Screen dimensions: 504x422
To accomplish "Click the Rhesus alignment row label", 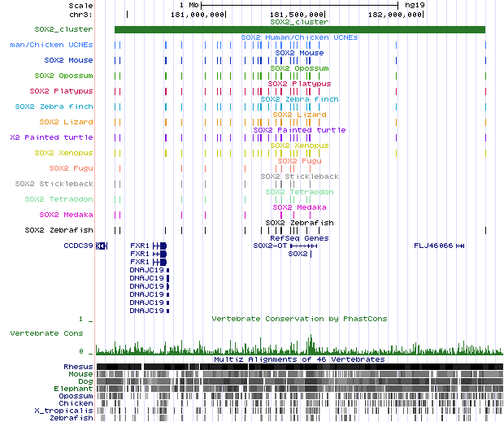I will click(x=78, y=367).
